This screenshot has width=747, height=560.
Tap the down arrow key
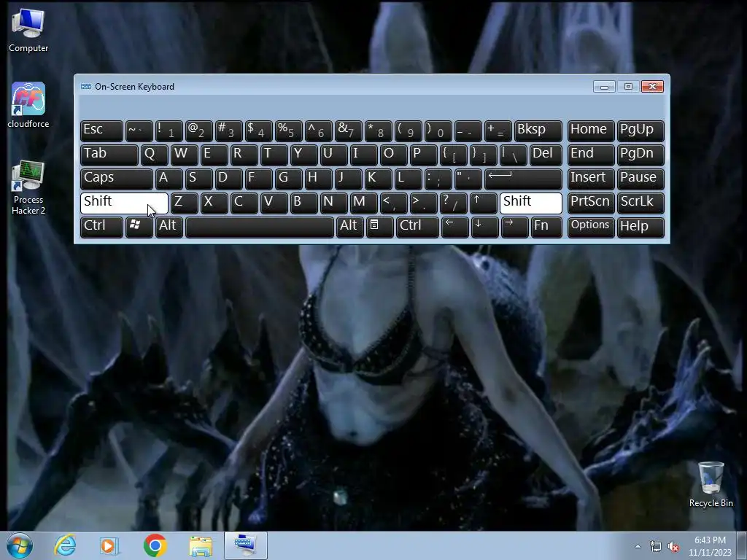[484, 227]
